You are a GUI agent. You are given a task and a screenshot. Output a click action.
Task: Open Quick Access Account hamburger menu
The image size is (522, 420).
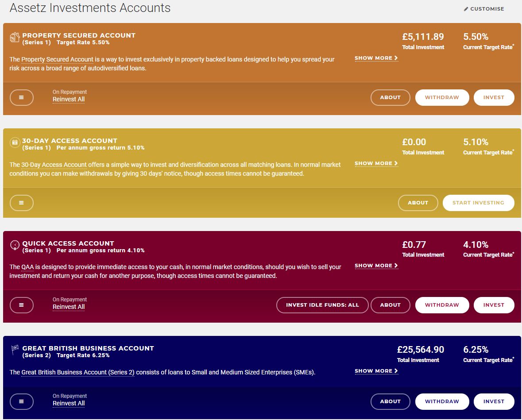22,305
